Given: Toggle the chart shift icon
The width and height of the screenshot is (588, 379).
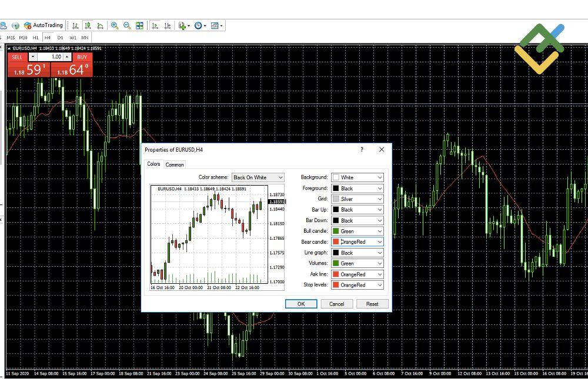Looking at the screenshot, I should [x=168, y=25].
